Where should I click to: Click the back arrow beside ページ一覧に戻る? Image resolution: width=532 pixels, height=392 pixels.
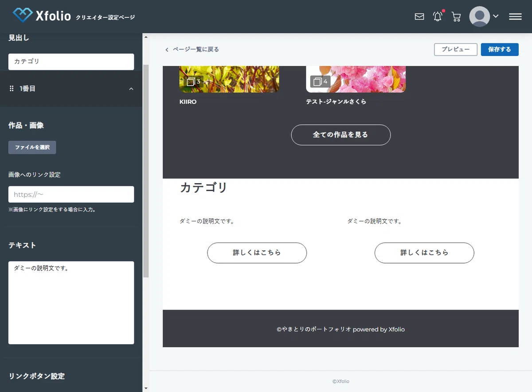coord(167,50)
